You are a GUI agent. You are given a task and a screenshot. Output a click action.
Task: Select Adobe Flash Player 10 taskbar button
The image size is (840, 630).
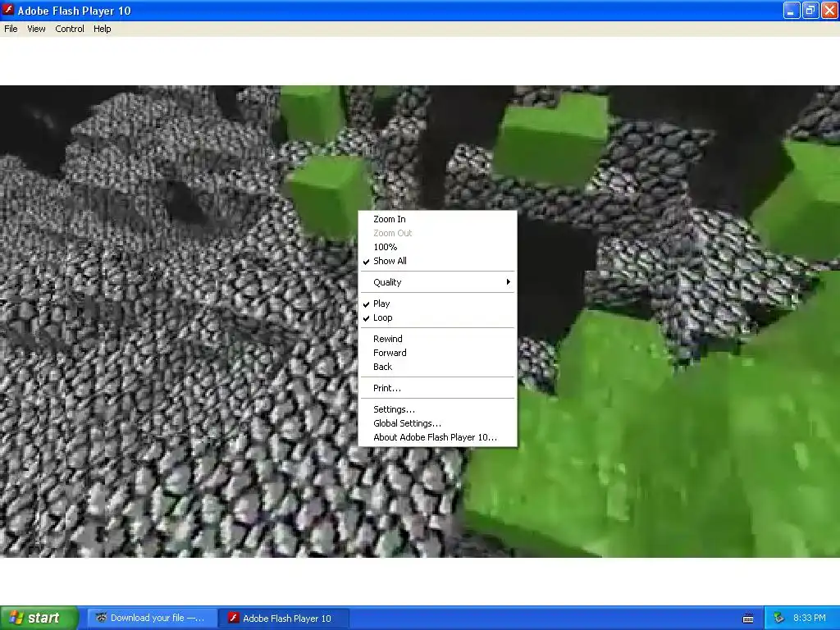click(284, 619)
